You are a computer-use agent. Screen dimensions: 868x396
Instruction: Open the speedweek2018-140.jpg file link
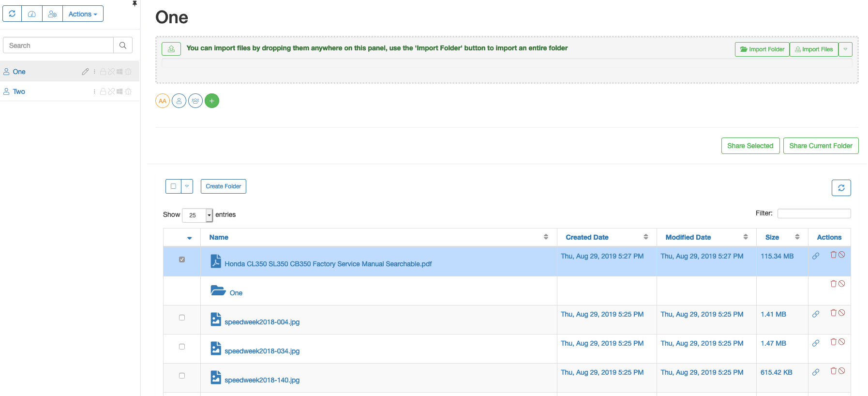coord(262,380)
